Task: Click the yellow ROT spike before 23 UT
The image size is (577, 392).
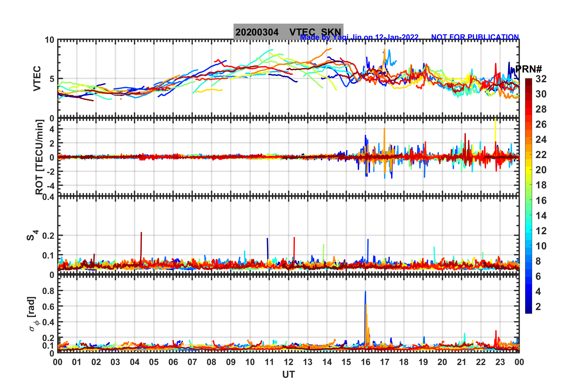Action: (495, 130)
